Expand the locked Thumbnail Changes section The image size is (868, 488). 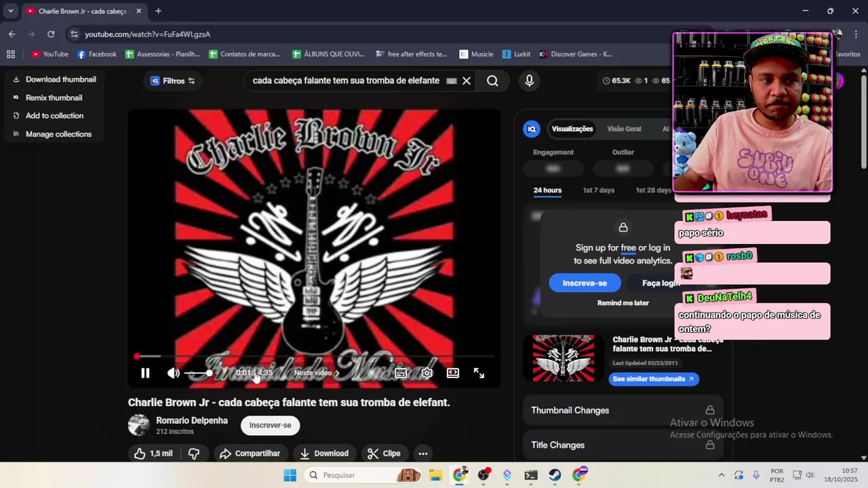coord(623,410)
